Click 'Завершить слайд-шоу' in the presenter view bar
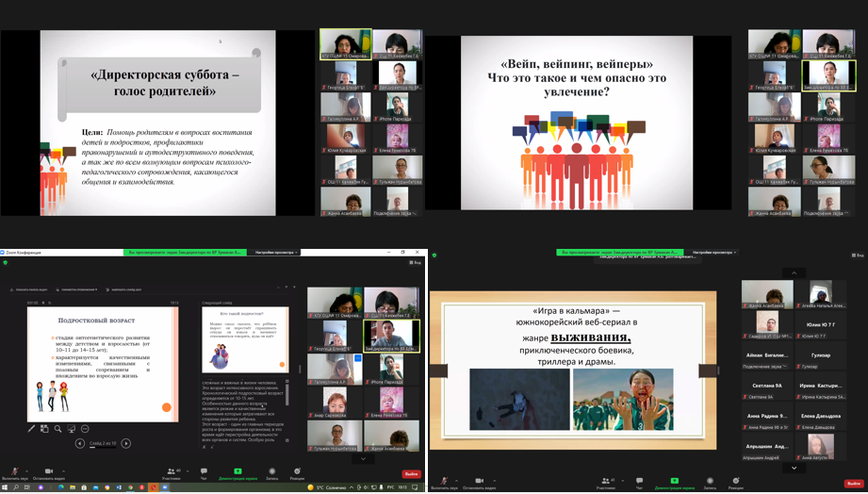This screenshot has width=868, height=494. coord(125,289)
